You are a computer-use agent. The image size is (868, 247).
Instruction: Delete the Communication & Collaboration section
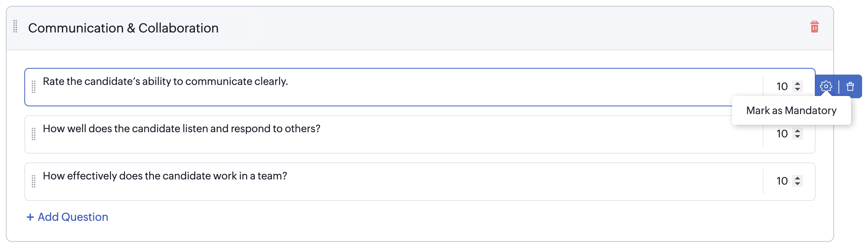point(814,27)
